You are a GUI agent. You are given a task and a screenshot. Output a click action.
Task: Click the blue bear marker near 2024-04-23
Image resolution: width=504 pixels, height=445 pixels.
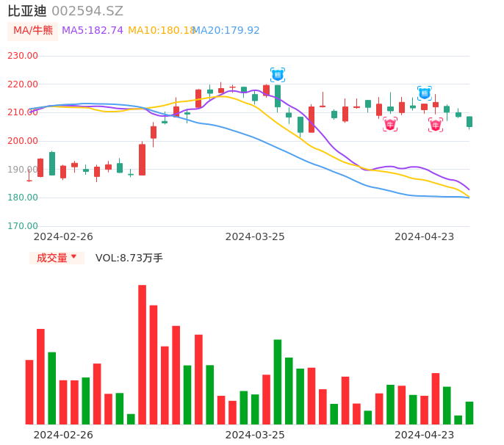(x=425, y=93)
